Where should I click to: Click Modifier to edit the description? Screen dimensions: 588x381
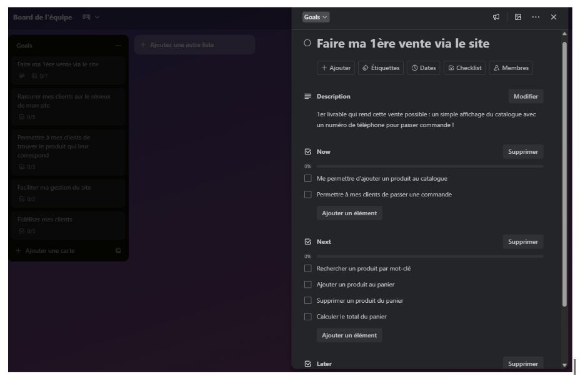(x=525, y=96)
